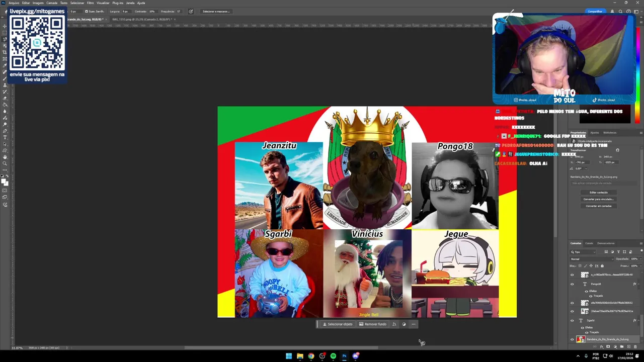
Task: Create a new layer icon
Action: (628, 346)
